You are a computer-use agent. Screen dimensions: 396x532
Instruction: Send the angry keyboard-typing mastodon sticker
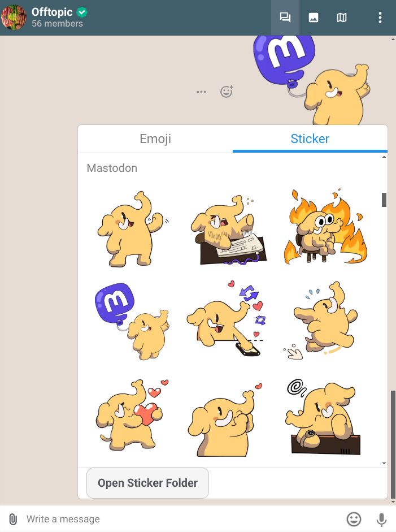pos(228,230)
